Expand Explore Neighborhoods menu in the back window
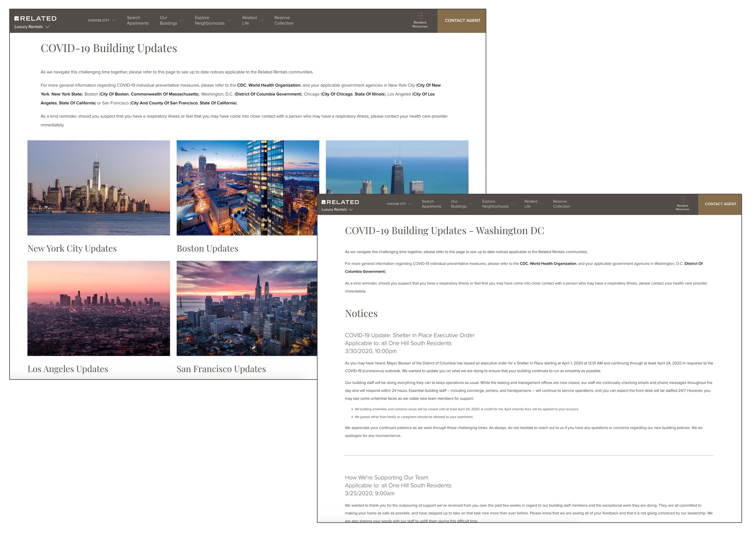 [213, 20]
